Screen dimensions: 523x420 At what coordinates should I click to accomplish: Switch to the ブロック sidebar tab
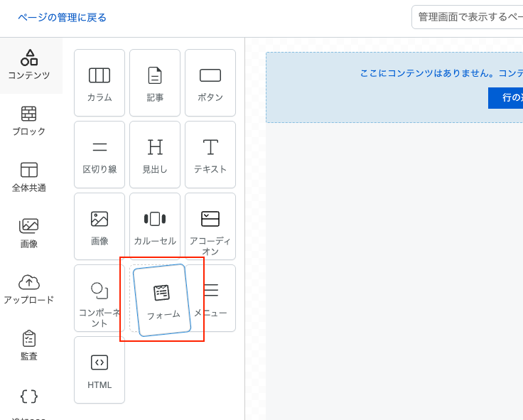point(29,122)
